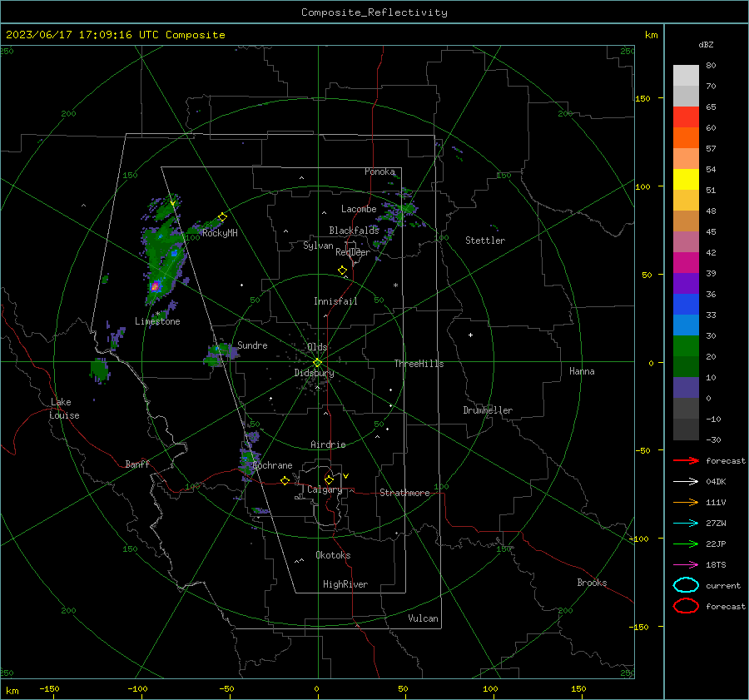Click the red forecast arrow legend icon

(686, 460)
